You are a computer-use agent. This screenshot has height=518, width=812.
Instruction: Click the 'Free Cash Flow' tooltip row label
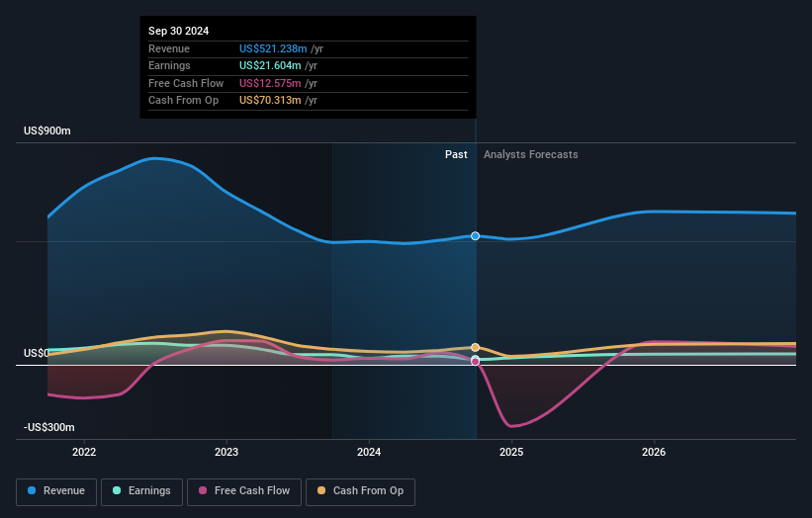[186, 83]
